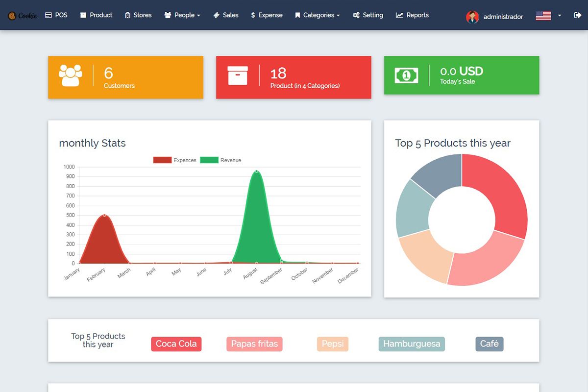Select the Hamburguesa product label

412,344
